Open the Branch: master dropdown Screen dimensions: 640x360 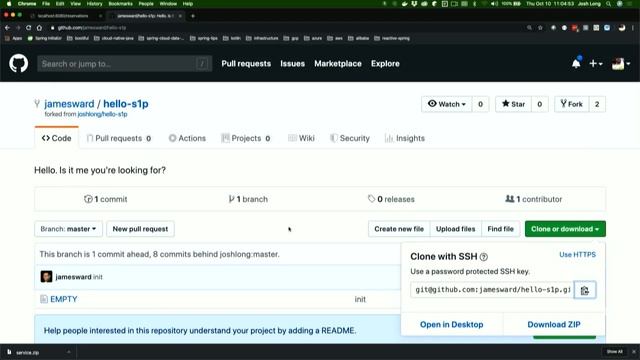click(x=68, y=229)
